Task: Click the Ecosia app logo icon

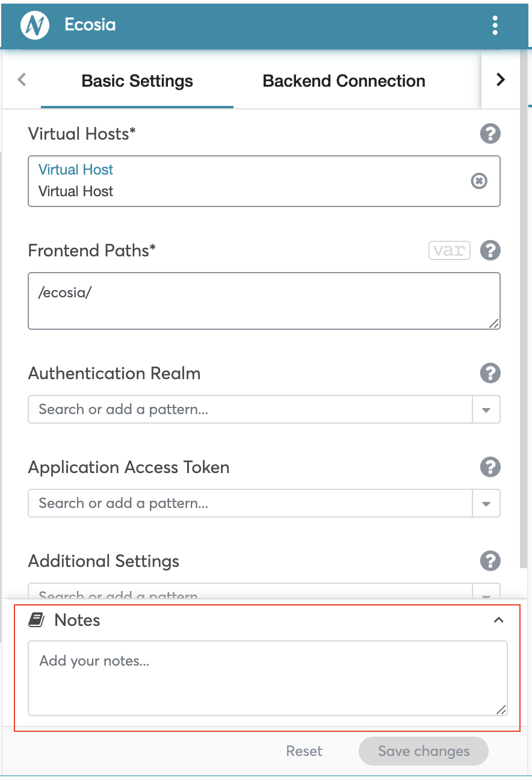Action: 34,25
